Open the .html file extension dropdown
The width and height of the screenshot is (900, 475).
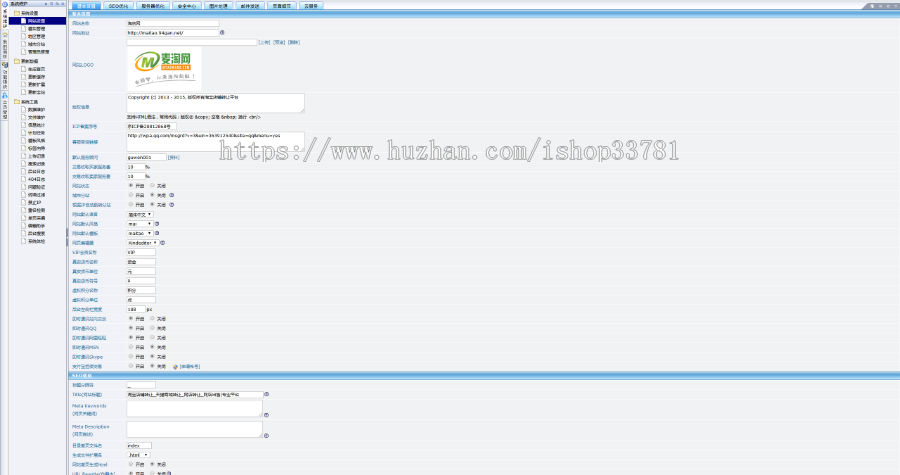tap(138, 455)
